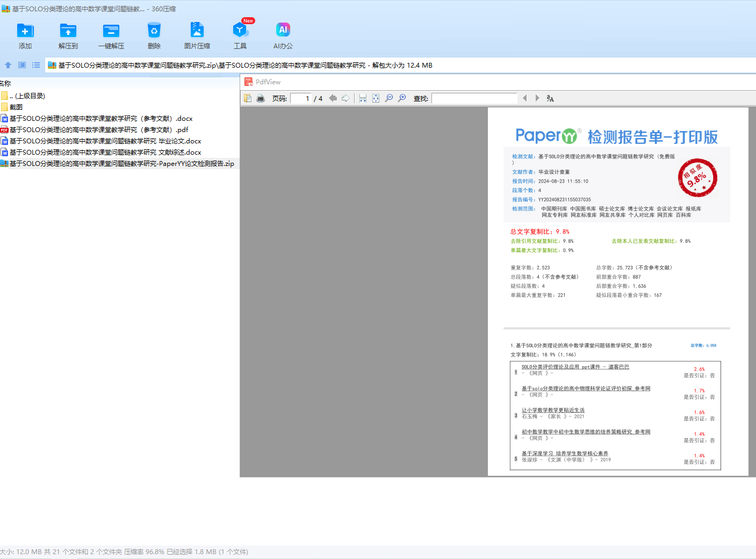
Task: Click the 重复字数: 2,523 statistic
Action: pos(530,267)
